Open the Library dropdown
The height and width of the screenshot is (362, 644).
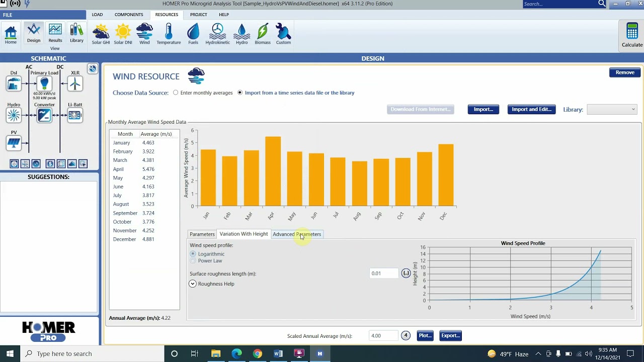coord(612,109)
